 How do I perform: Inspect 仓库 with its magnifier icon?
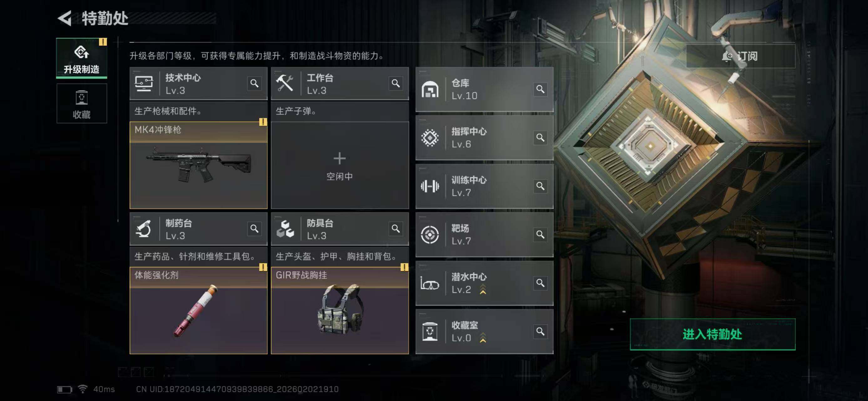[540, 89]
